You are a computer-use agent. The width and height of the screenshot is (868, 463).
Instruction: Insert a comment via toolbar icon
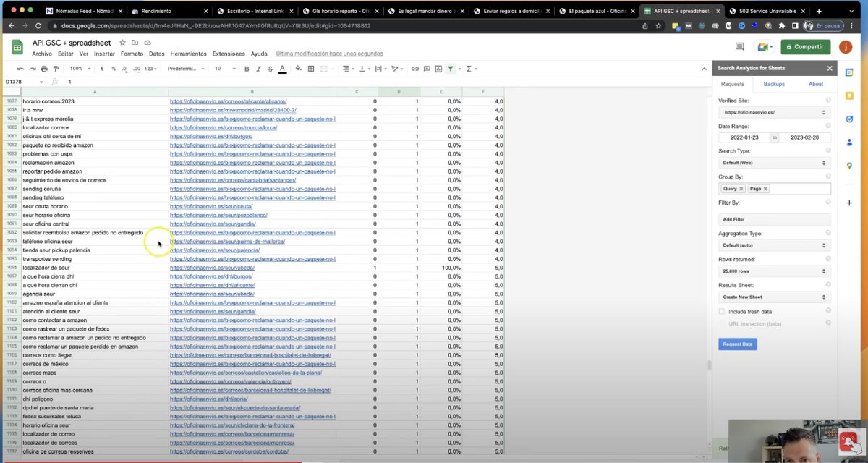(x=426, y=69)
